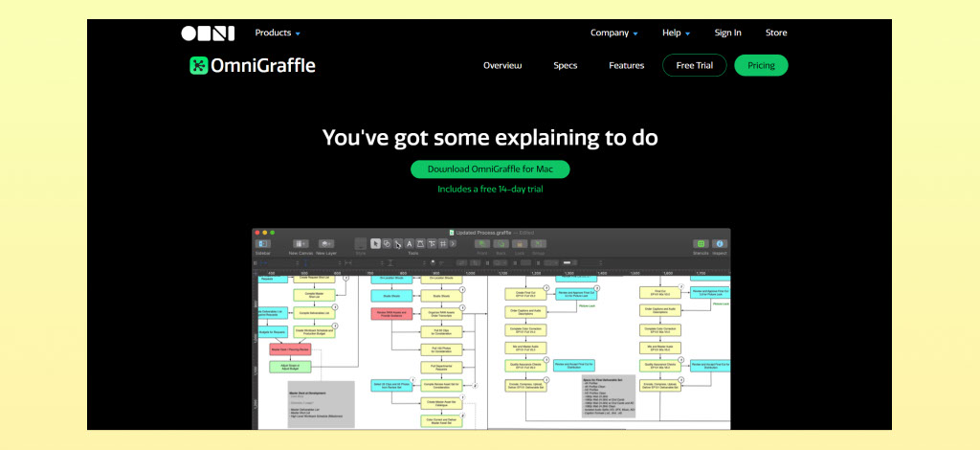Click gray 'Master Deck at Development' note
Image resolution: width=980 pixels, height=450 pixels.
click(322, 404)
